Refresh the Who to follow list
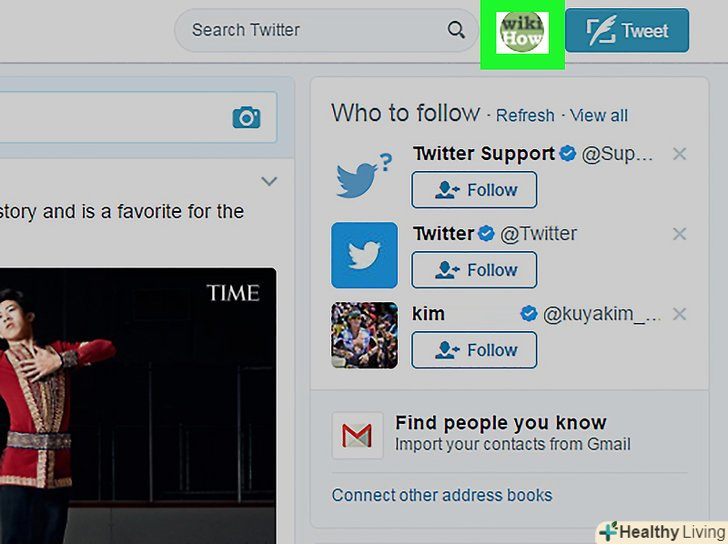The width and height of the screenshot is (728, 544). point(525,116)
